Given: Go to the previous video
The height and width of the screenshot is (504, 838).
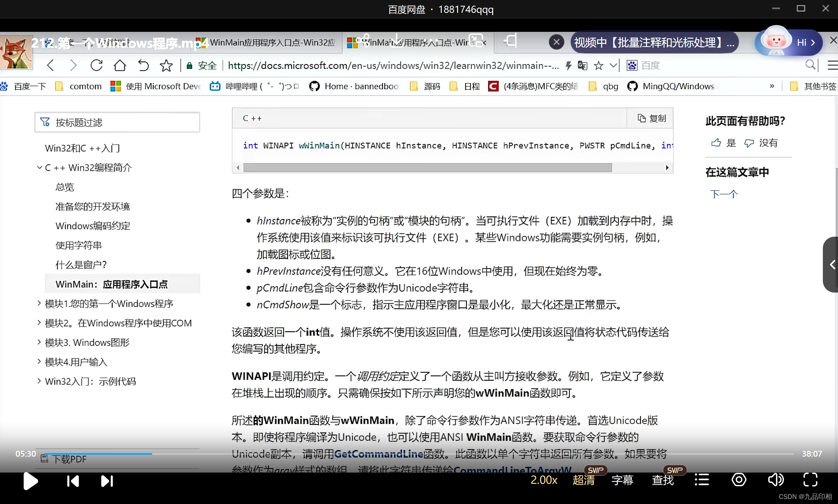Looking at the screenshot, I should tap(73, 481).
